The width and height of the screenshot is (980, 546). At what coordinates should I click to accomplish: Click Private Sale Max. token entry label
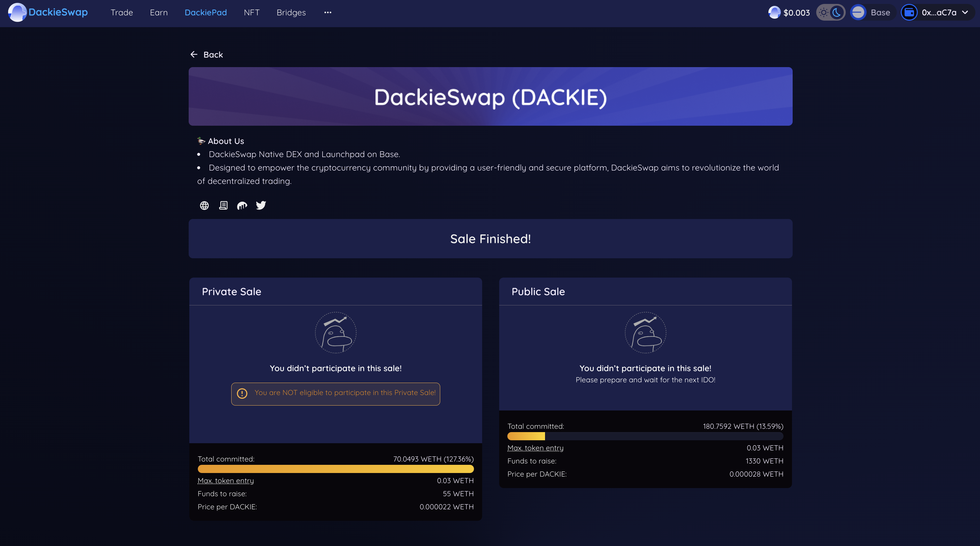pyautogui.click(x=226, y=481)
